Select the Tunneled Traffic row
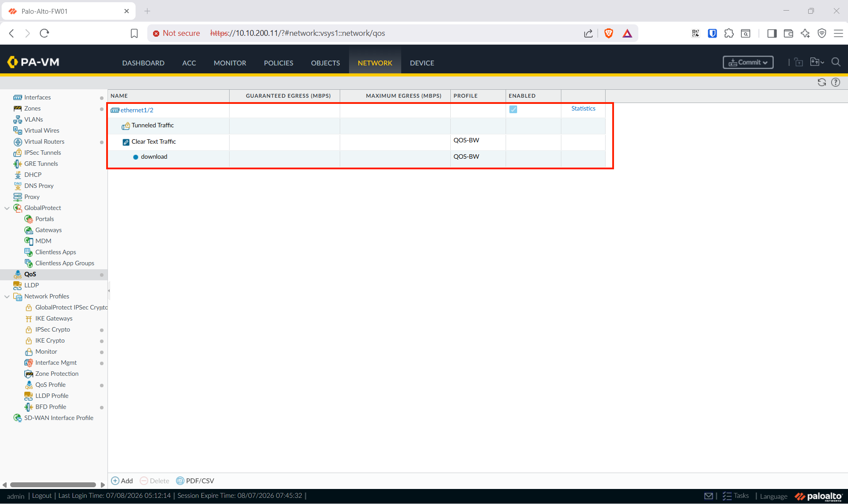The image size is (848, 504). 357,126
